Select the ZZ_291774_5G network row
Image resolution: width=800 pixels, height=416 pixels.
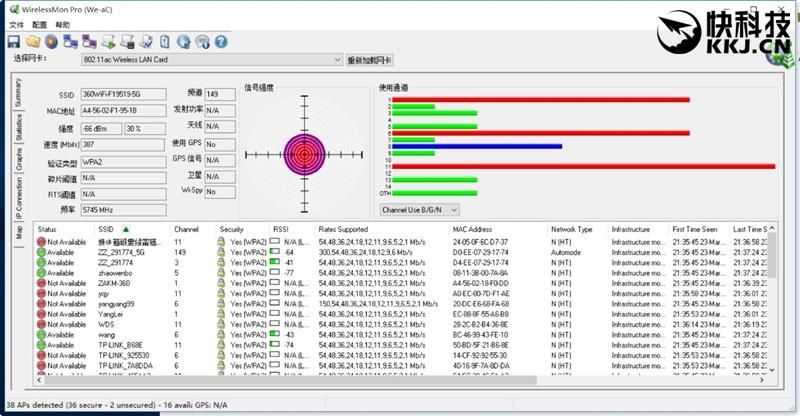[x=401, y=252]
